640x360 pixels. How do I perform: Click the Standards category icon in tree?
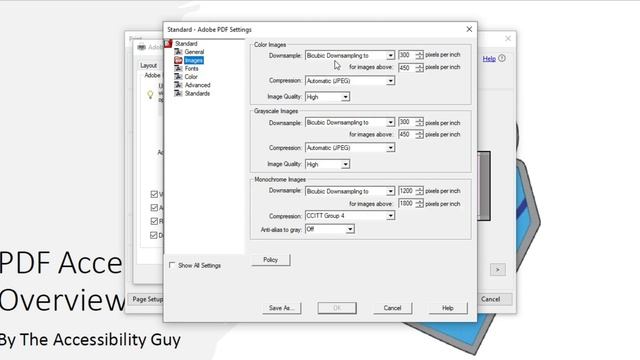tap(178, 93)
